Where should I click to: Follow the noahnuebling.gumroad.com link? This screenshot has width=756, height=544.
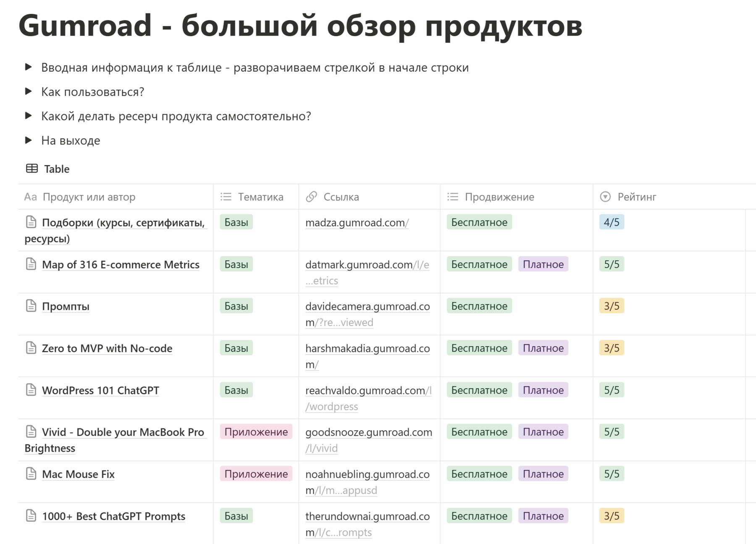367,482
